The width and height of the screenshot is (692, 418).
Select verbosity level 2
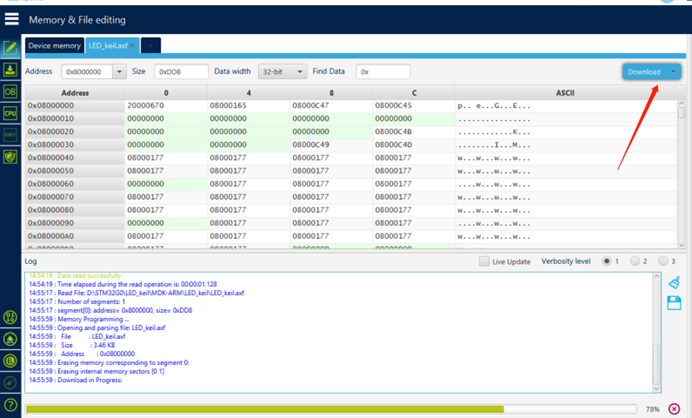pos(635,261)
